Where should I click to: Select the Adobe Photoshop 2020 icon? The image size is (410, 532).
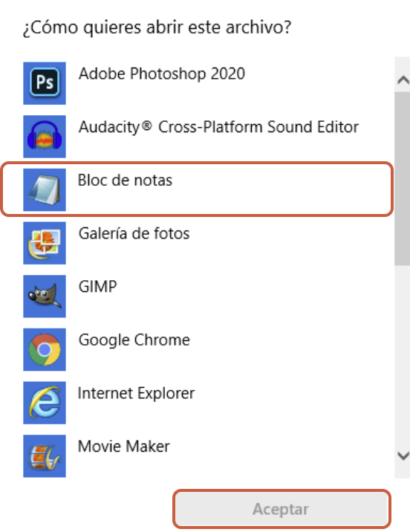pyautogui.click(x=45, y=83)
